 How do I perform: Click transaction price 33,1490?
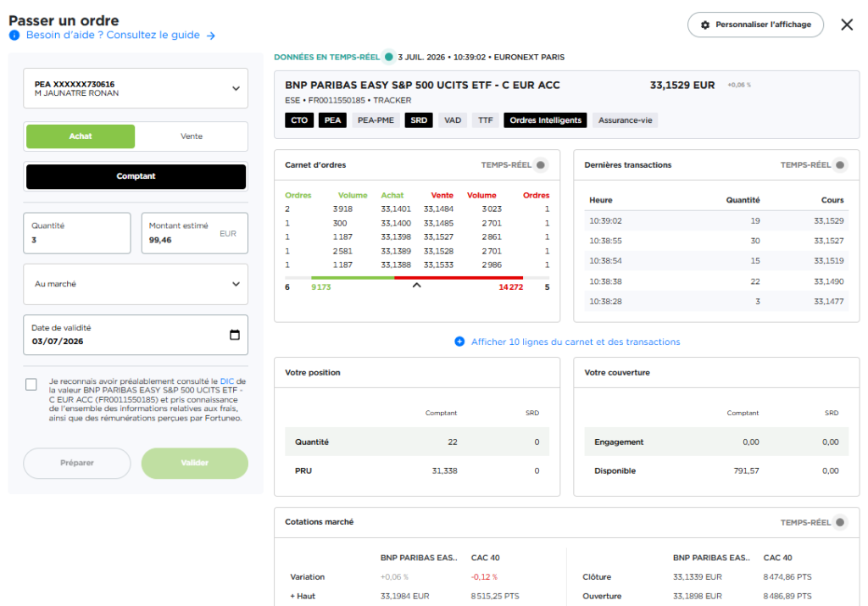coord(829,281)
